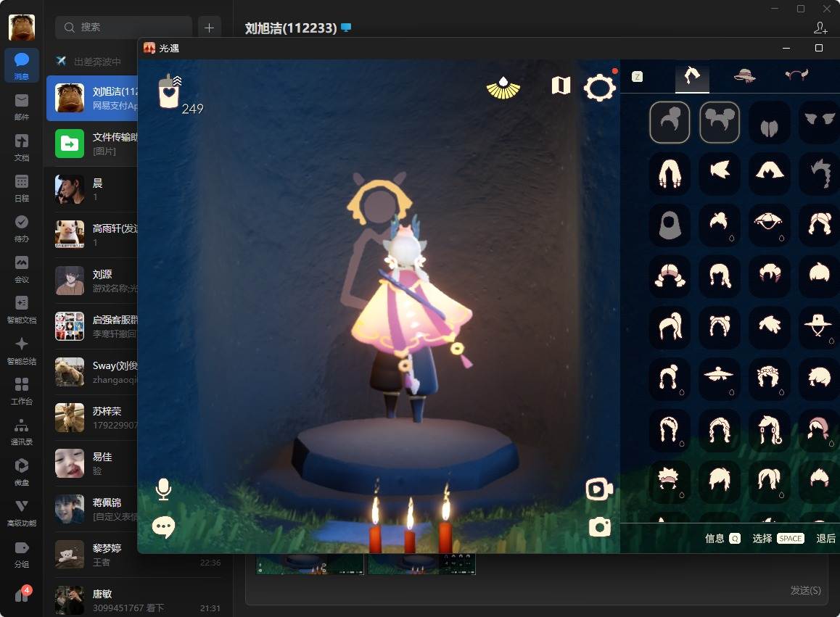
Task: Click the user avatar at top of sidebar
Action: point(22,28)
